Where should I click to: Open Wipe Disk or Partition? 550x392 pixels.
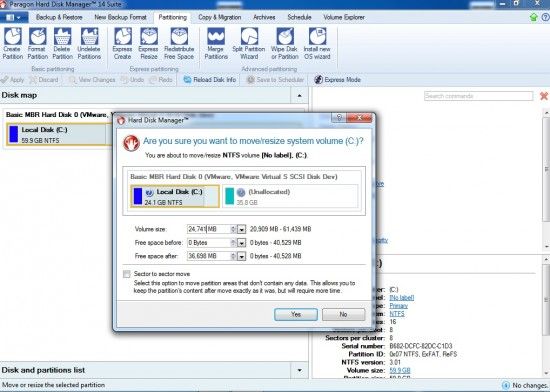(x=284, y=43)
